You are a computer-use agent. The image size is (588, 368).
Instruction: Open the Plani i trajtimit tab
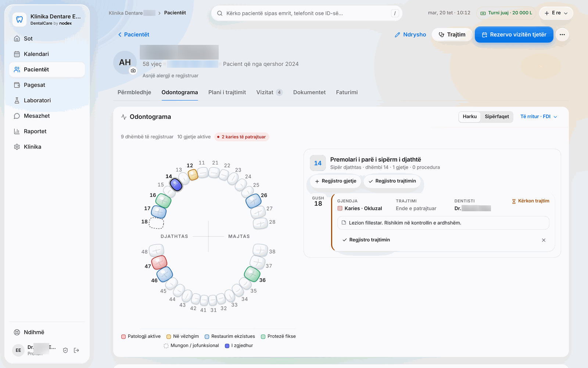[x=227, y=92]
